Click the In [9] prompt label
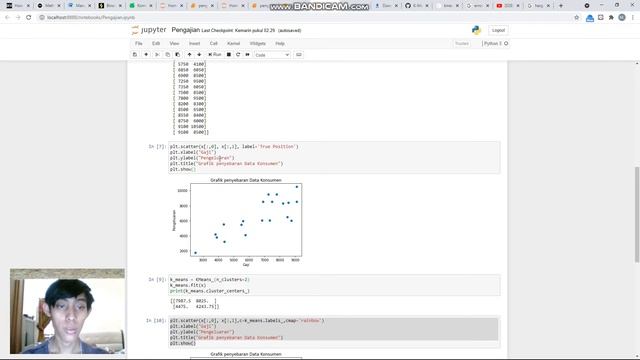640x360 pixels. click(x=157, y=280)
